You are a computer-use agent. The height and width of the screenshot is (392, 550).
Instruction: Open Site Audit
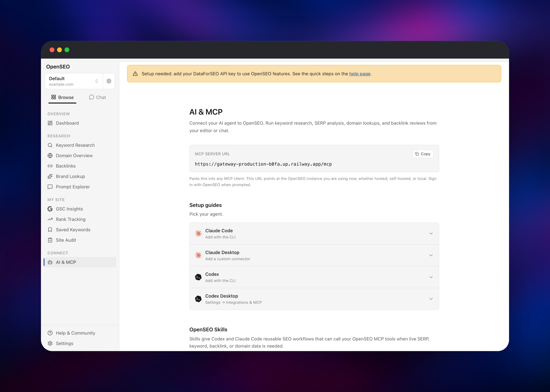pos(80,240)
